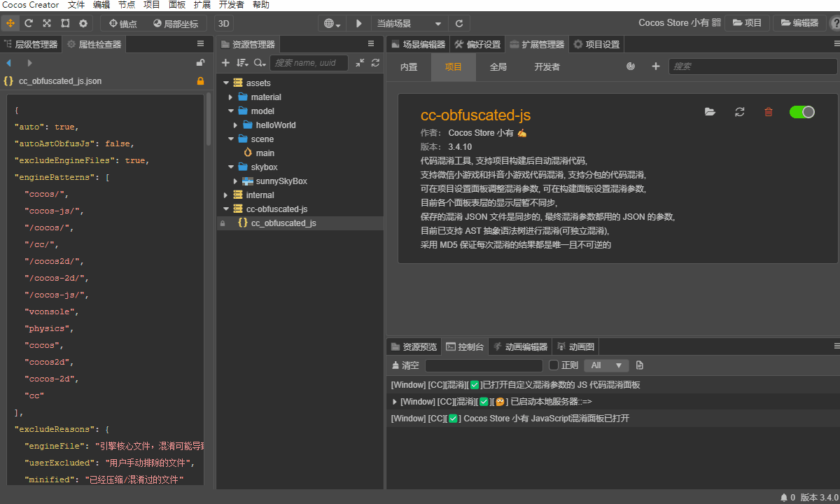The height and width of the screenshot is (504, 840).
Task: Go back with the blue inspector arrow
Action: [x=8, y=63]
